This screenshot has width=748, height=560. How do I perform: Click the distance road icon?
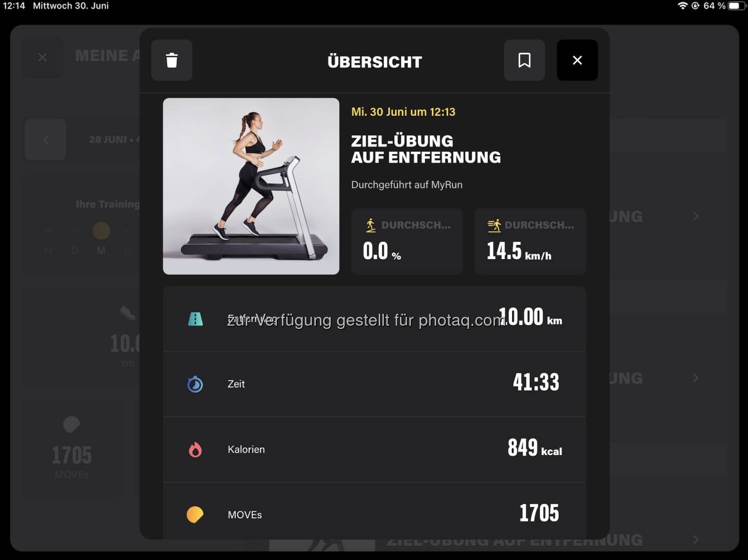click(195, 319)
